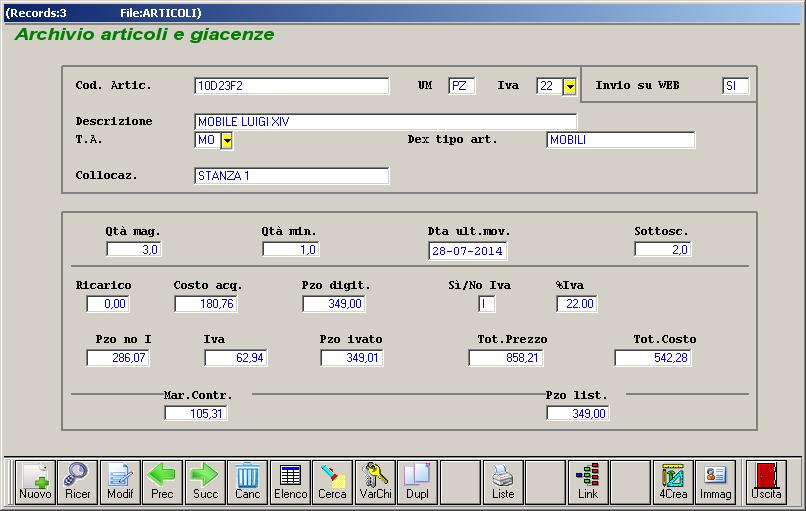
Task: Click the Qtà min. field 1,0
Action: coord(291,250)
